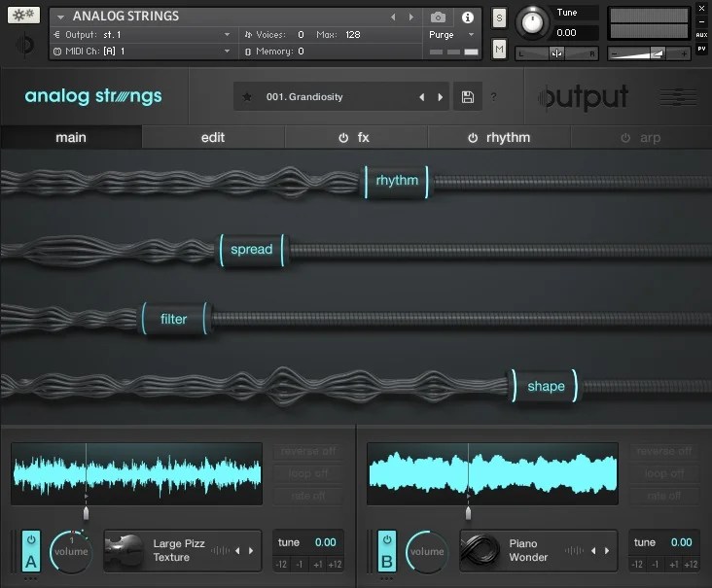Toggle loop off for layer A
The width and height of the screenshot is (712, 588).
click(308, 473)
